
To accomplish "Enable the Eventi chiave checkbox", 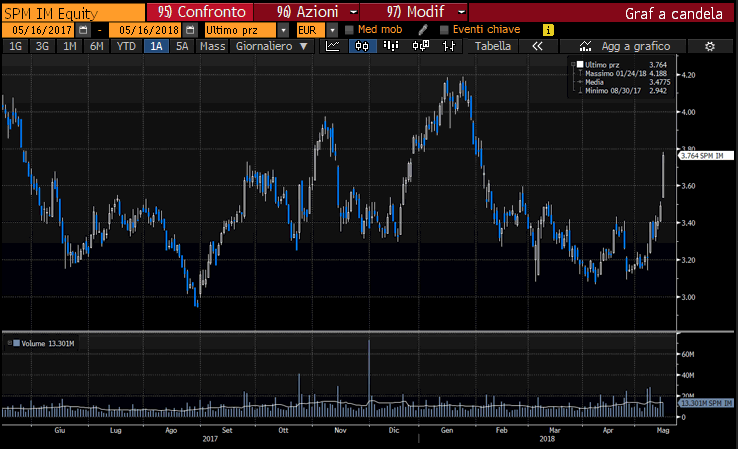I will tap(444, 30).
